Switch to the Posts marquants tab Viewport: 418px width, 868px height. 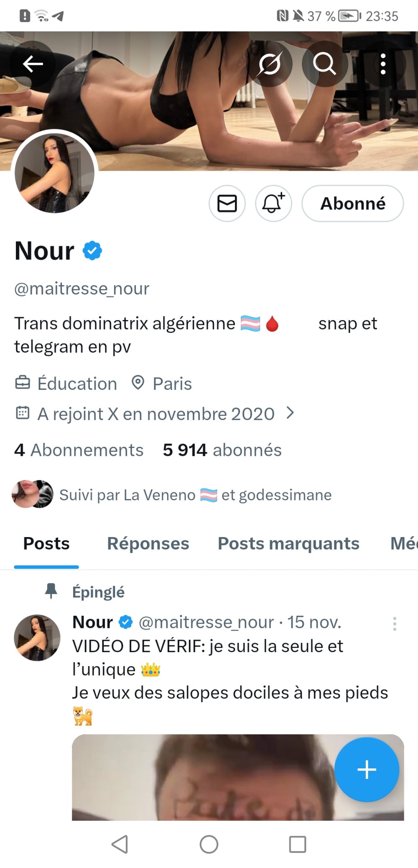(288, 543)
